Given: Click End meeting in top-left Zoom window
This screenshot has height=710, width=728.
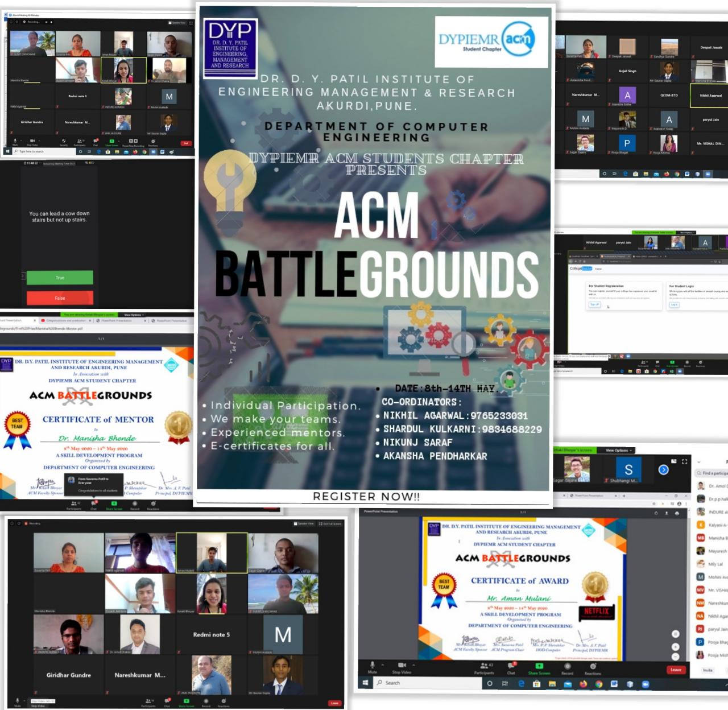Looking at the screenshot, I should (186, 143).
